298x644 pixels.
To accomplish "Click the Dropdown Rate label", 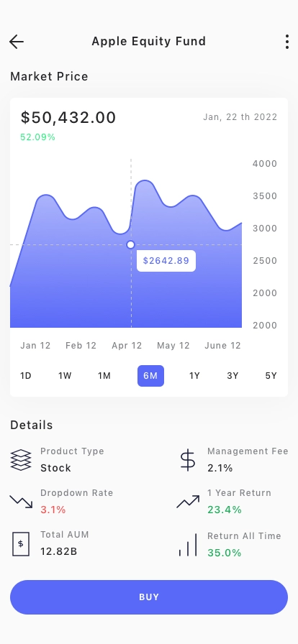I will pos(76,493).
